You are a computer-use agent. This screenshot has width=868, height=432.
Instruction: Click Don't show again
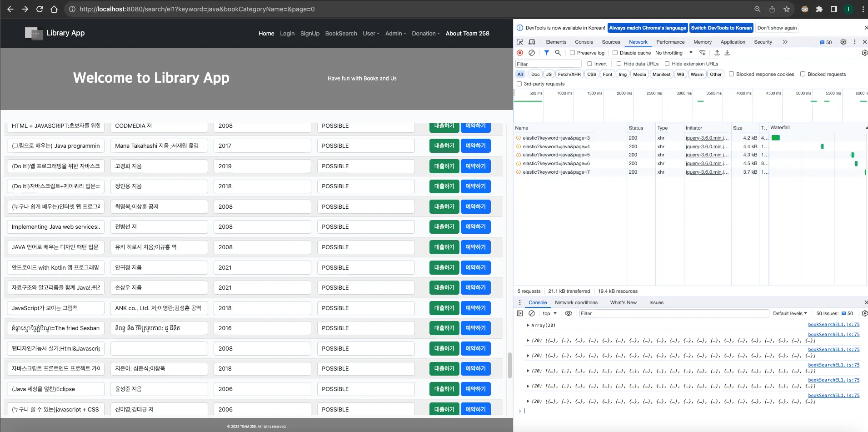click(x=777, y=28)
